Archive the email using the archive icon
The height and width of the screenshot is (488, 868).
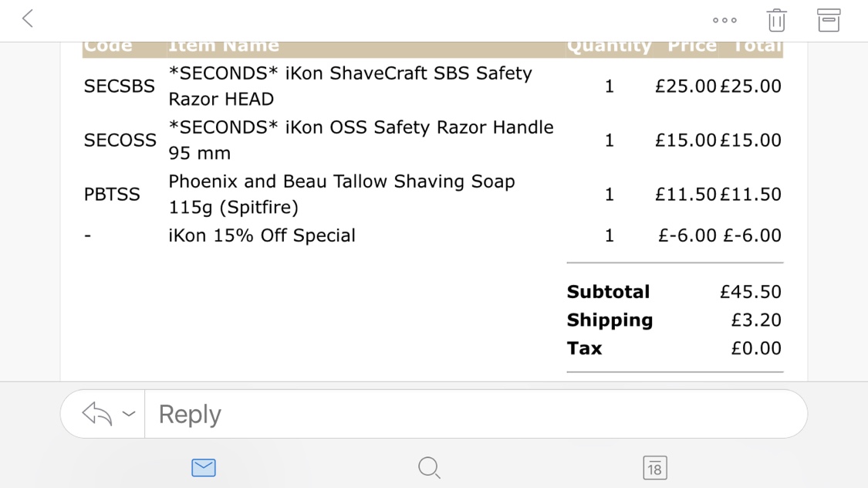coord(829,20)
